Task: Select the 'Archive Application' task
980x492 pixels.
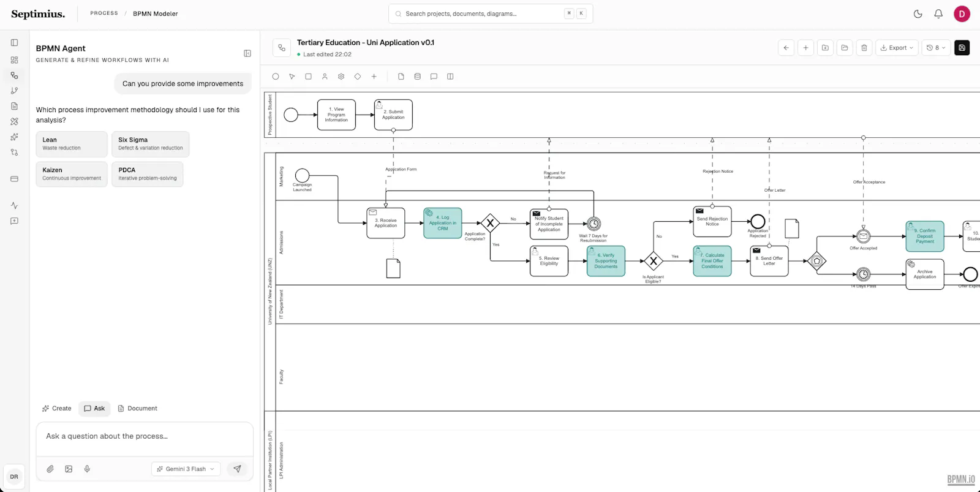Action: pyautogui.click(x=925, y=274)
